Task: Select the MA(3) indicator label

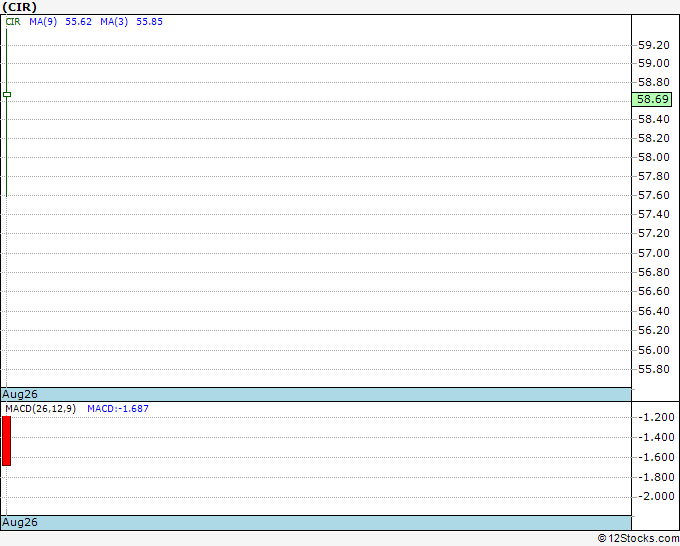Action: [114, 22]
